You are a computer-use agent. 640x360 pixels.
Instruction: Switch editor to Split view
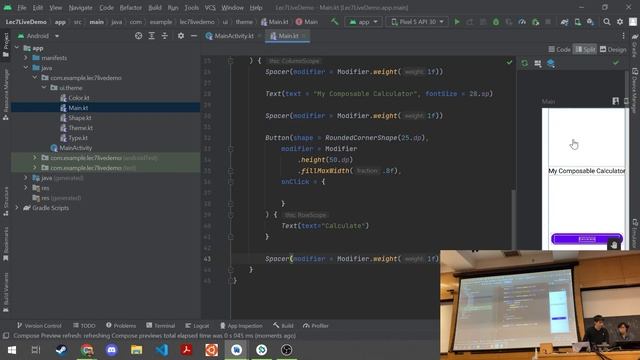[585, 49]
